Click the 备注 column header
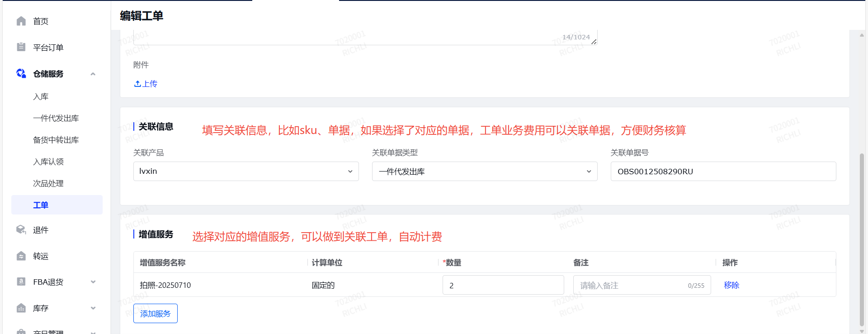The height and width of the screenshot is (334, 868). tap(581, 262)
